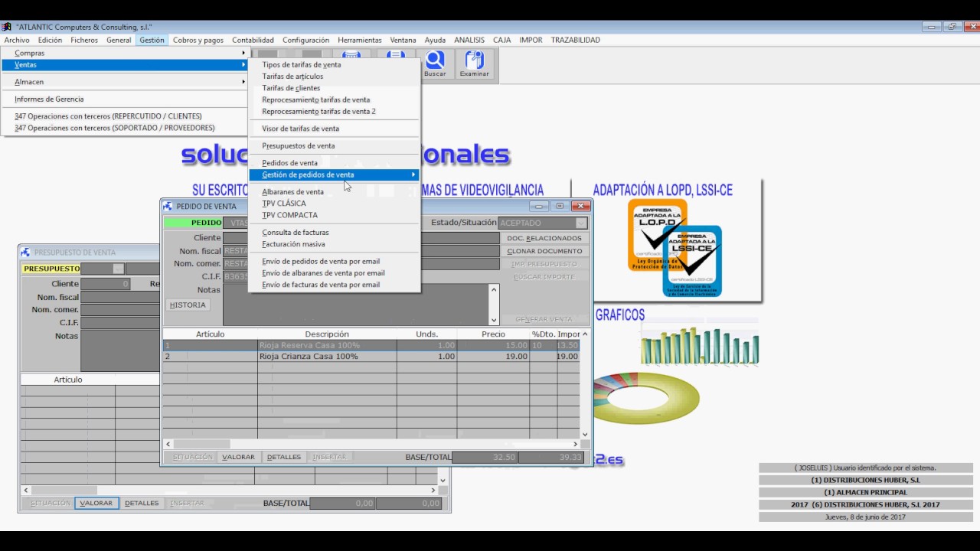Click horizontal scrollbar of Pedido line grid
The width and height of the screenshot is (980, 551).
point(371,444)
